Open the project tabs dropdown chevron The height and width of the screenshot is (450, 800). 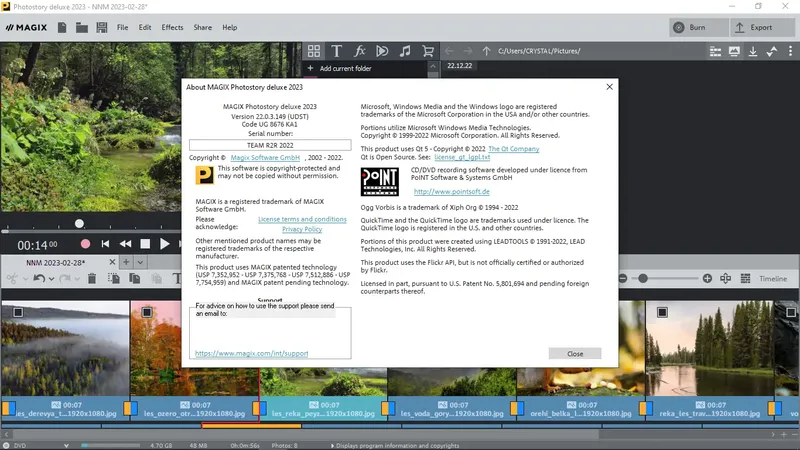140,262
